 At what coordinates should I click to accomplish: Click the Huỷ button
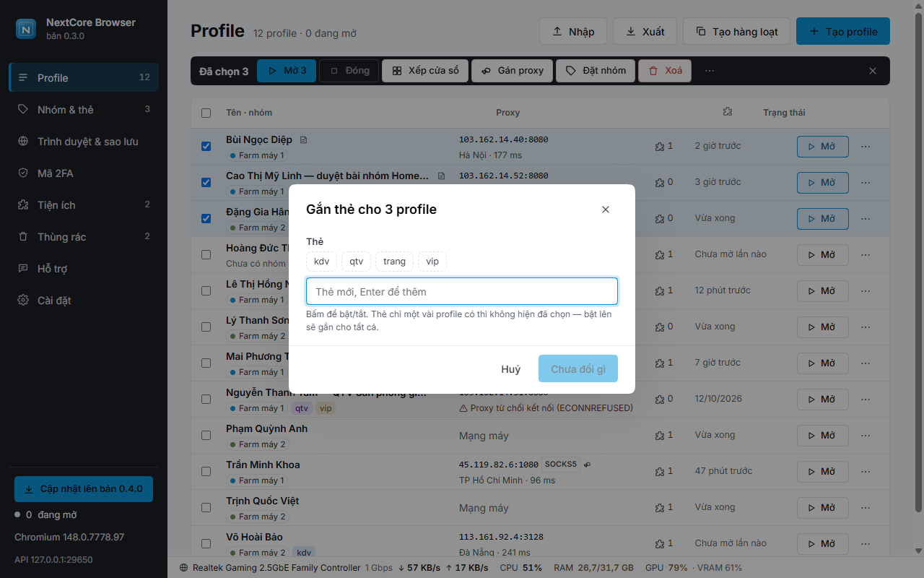tap(511, 368)
